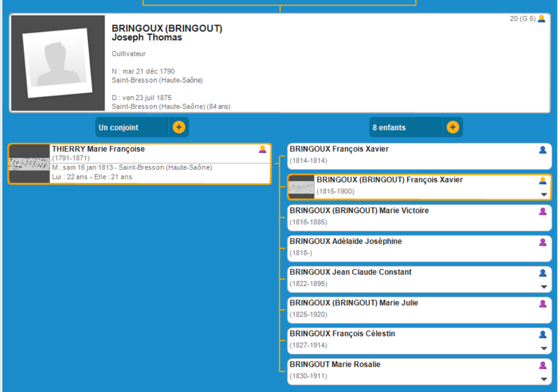Click the plus icon beside Un conjoint
Image resolution: width=558 pixels, height=392 pixels.
pyautogui.click(x=179, y=127)
